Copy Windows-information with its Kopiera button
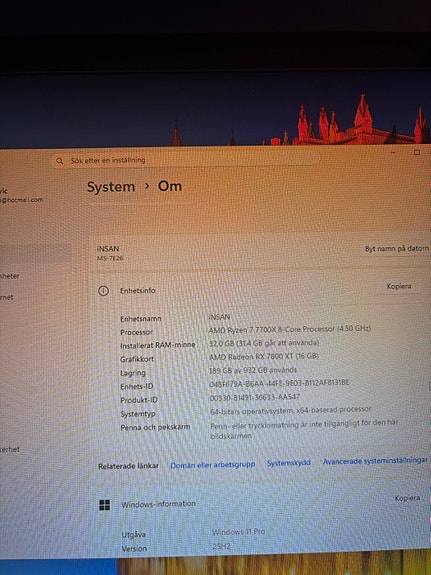431x575 pixels. [x=407, y=498]
